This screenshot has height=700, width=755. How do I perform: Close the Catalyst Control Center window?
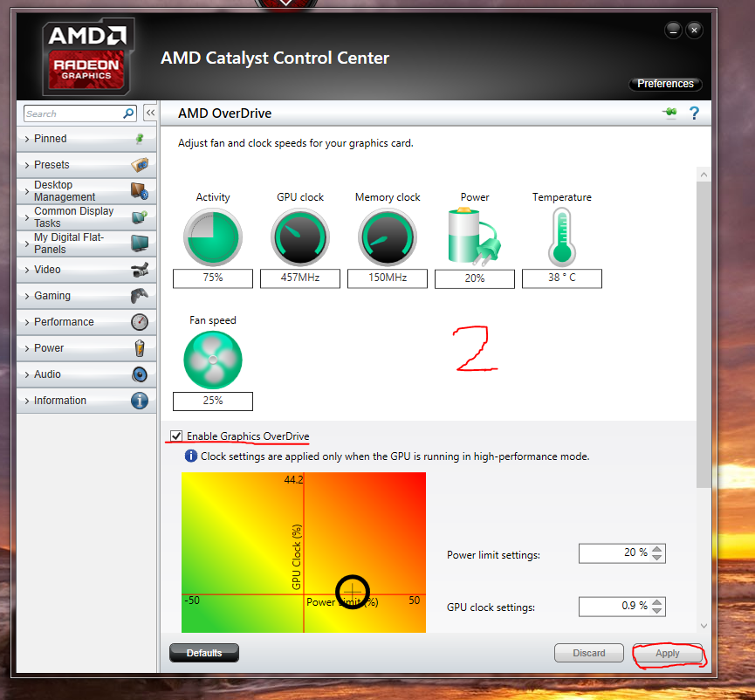click(x=694, y=31)
